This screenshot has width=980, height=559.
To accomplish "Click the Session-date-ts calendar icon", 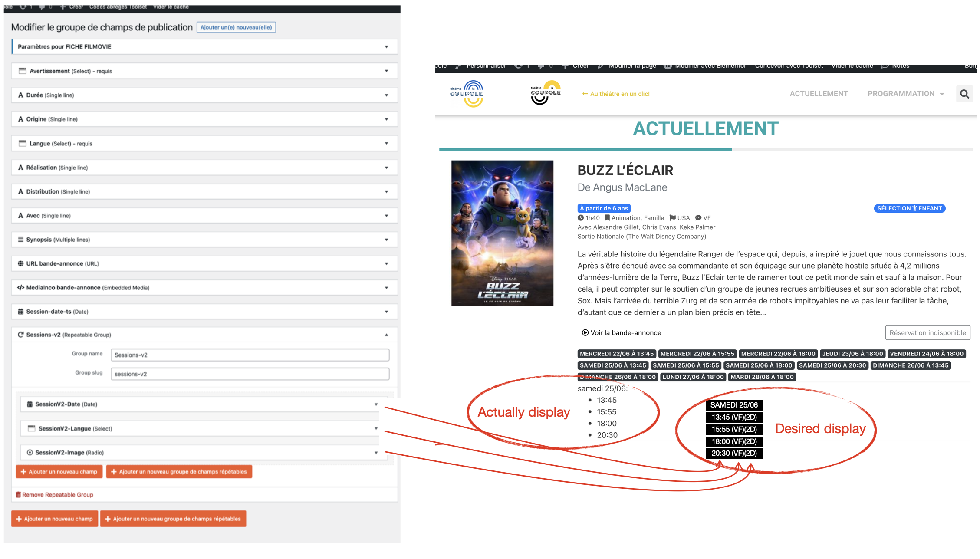I will tap(20, 312).
